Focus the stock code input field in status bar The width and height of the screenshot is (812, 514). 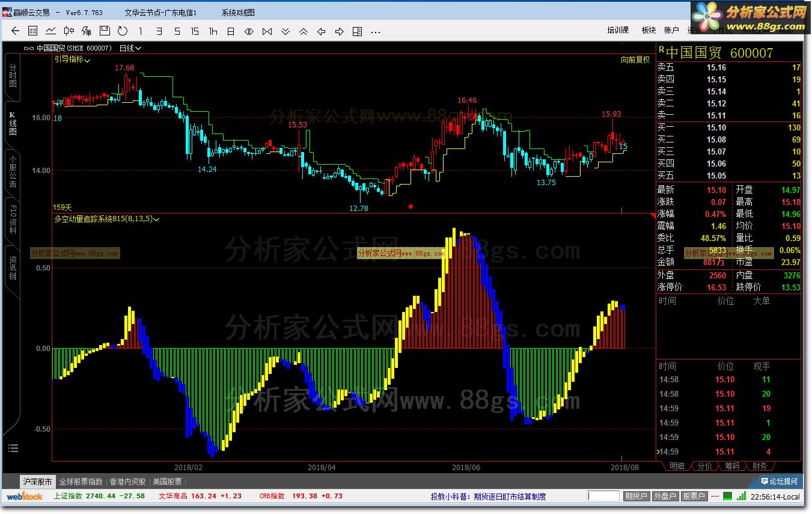pos(603,496)
